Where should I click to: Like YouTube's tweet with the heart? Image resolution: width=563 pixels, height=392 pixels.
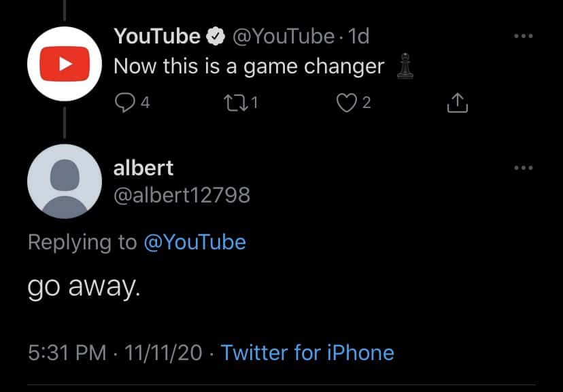pyautogui.click(x=347, y=102)
